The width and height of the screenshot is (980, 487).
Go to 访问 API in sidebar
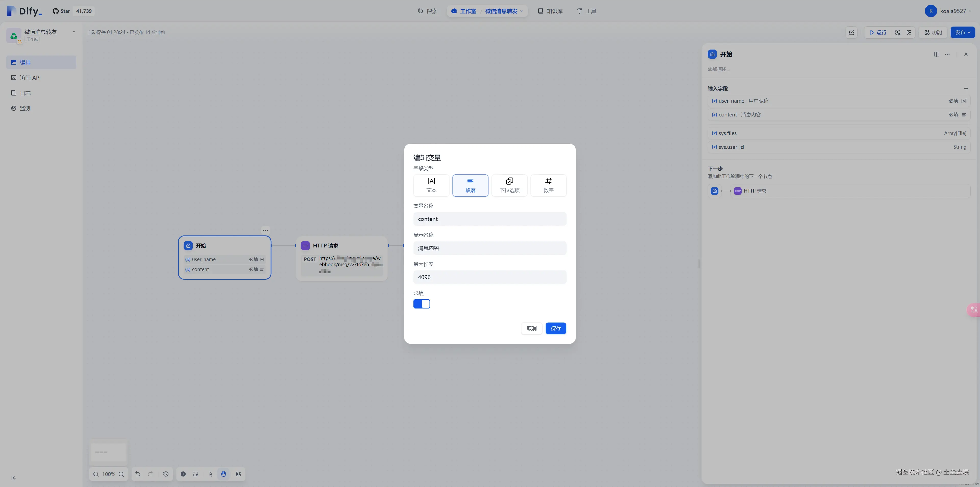[30, 78]
